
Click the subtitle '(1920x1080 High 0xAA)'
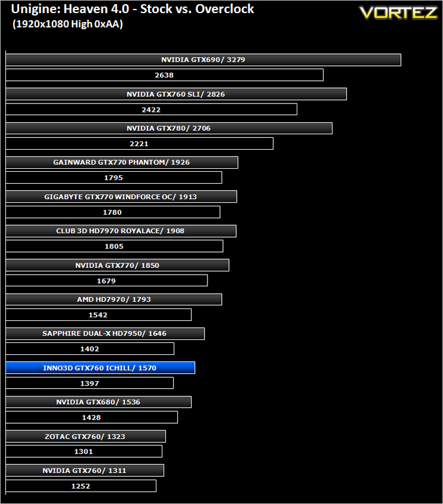pyautogui.click(x=68, y=24)
